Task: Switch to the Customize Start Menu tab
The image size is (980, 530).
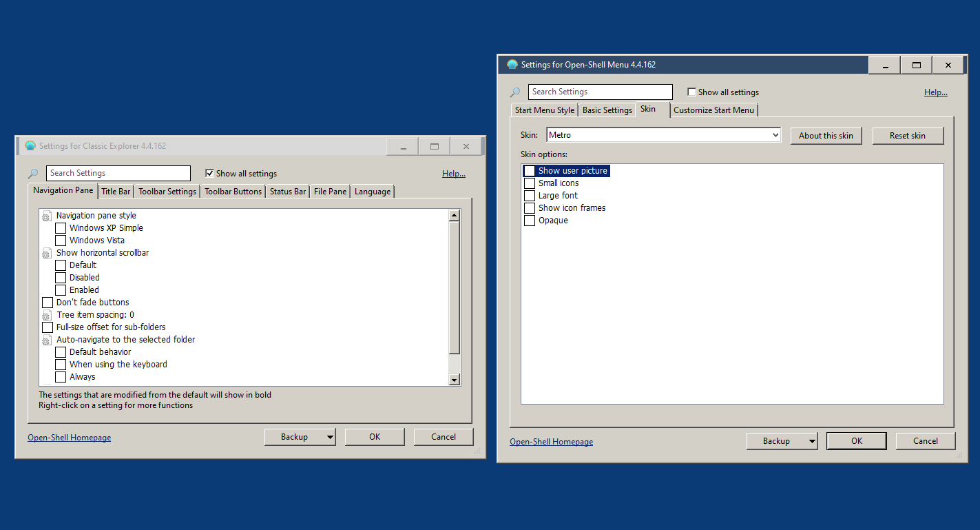Action: pyautogui.click(x=713, y=110)
